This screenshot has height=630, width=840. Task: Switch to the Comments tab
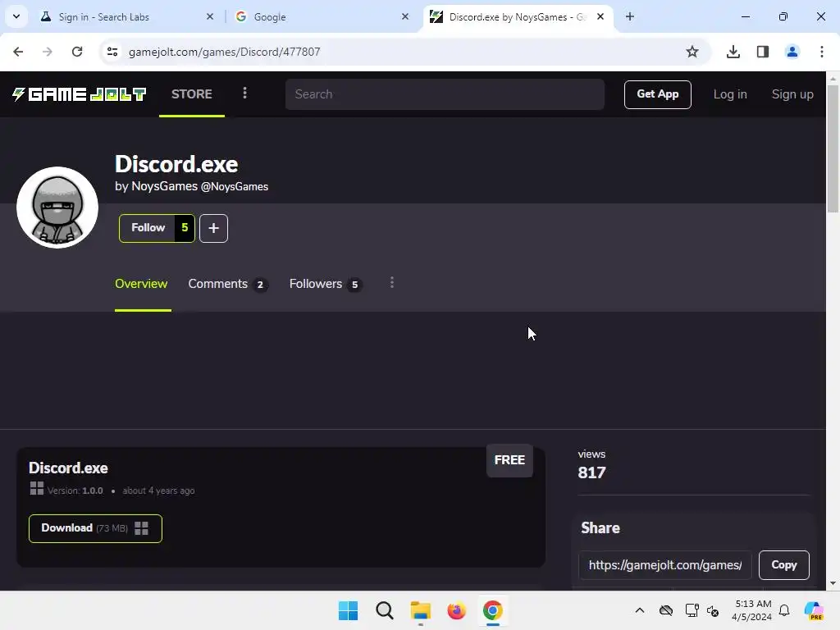coord(228,284)
